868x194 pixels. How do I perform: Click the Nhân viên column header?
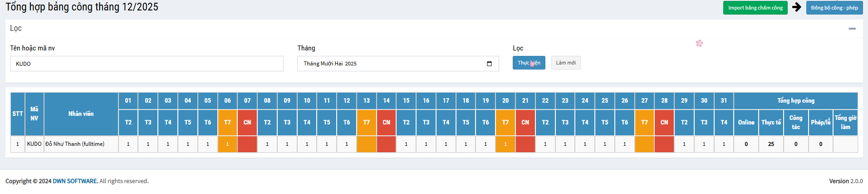point(81,114)
